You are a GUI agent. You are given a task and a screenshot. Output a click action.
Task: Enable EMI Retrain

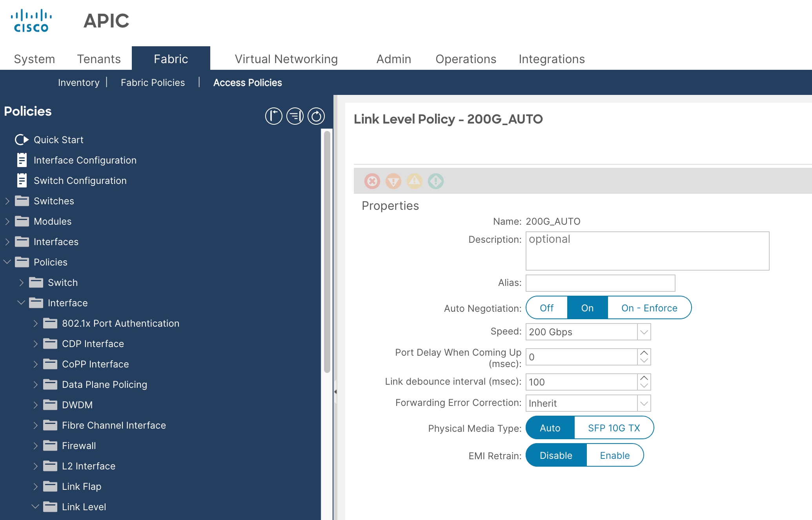614,455
